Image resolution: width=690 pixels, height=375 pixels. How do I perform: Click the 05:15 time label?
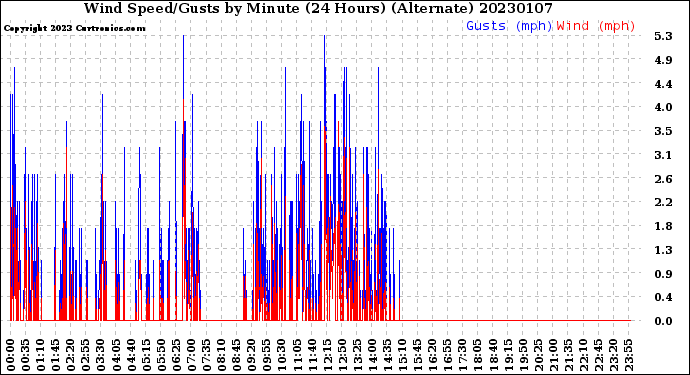tap(146, 355)
